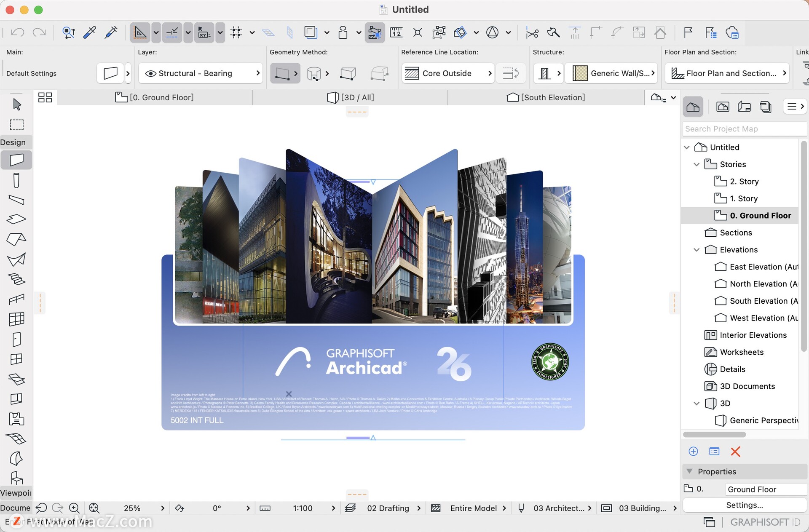809x532 pixels.
Task: Select the Marquee tool
Action: (x=17, y=125)
